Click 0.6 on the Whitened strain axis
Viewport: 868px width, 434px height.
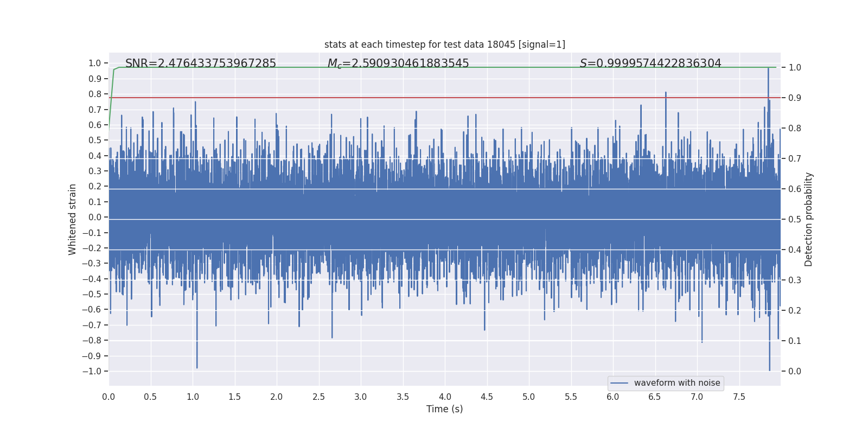click(95, 125)
